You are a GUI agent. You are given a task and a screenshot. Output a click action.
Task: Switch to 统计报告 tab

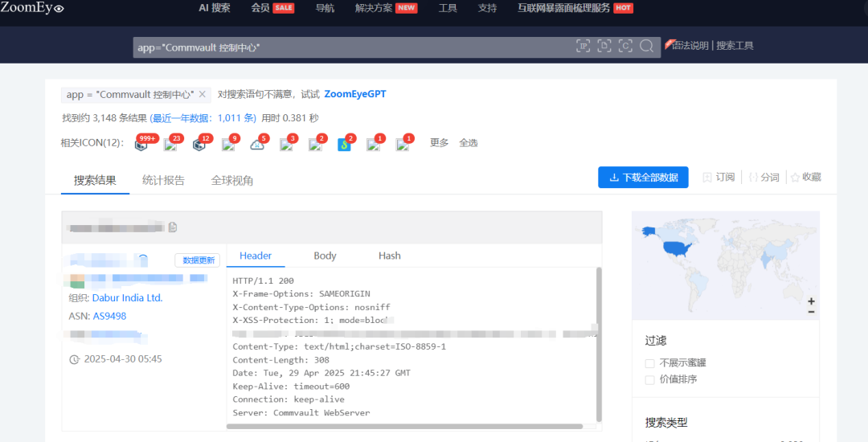(x=163, y=180)
